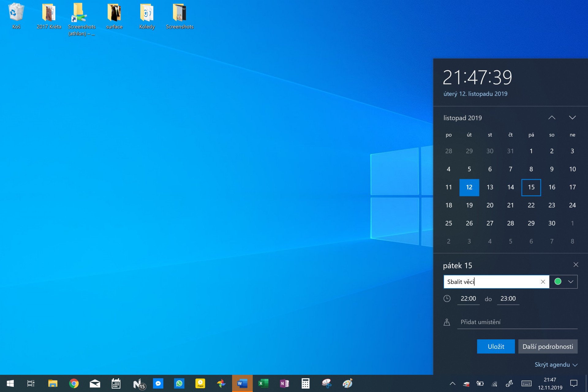Launch Google Chrome from taskbar
Image resolution: width=588 pixels, height=392 pixels.
pos(74,383)
